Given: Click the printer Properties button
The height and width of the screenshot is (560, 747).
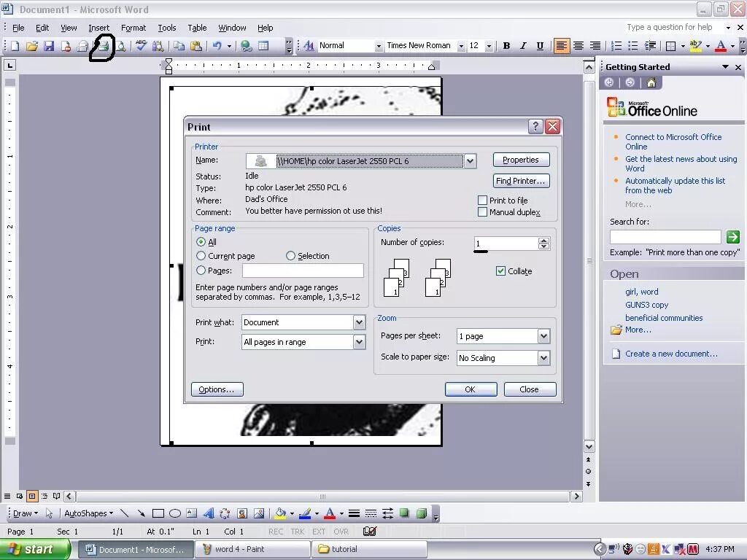Looking at the screenshot, I should pyautogui.click(x=521, y=160).
